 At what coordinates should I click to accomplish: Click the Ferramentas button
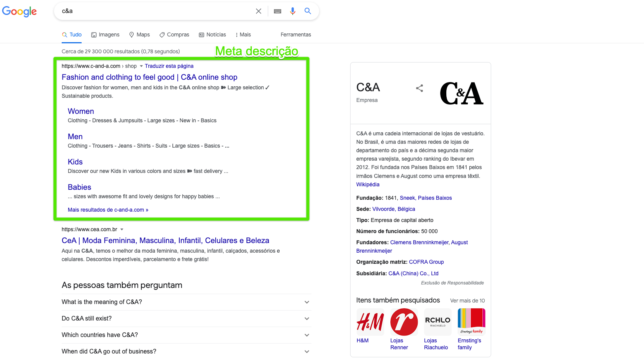pyautogui.click(x=295, y=35)
